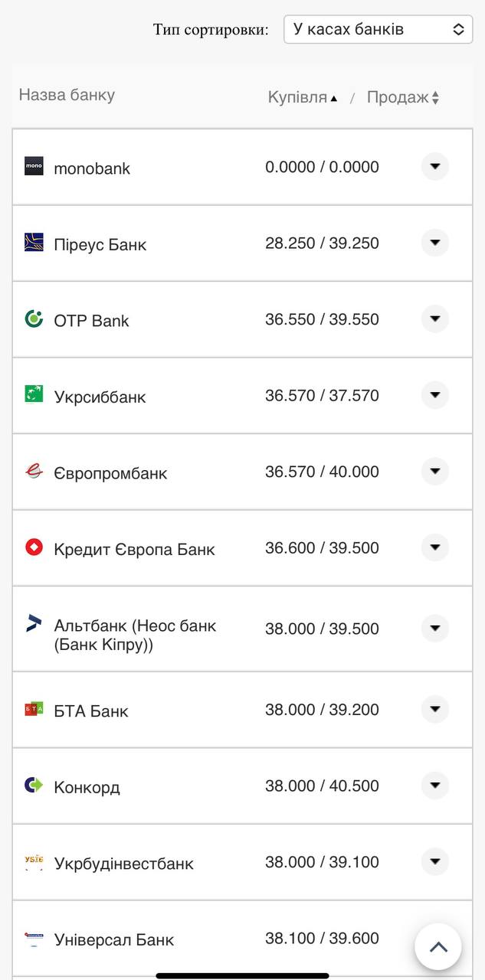
Task: Click the scroll-to-top arrow button
Action: pos(440,946)
